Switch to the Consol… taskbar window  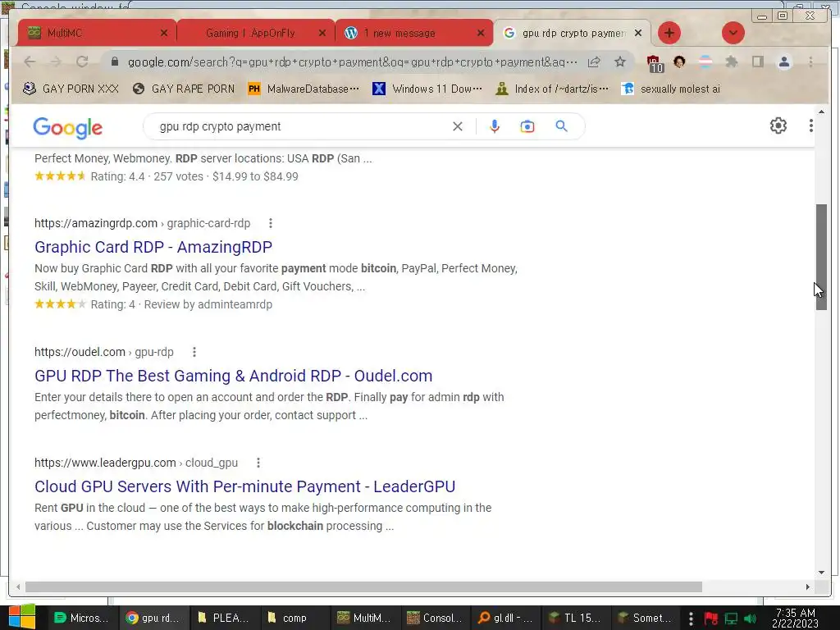click(435, 618)
